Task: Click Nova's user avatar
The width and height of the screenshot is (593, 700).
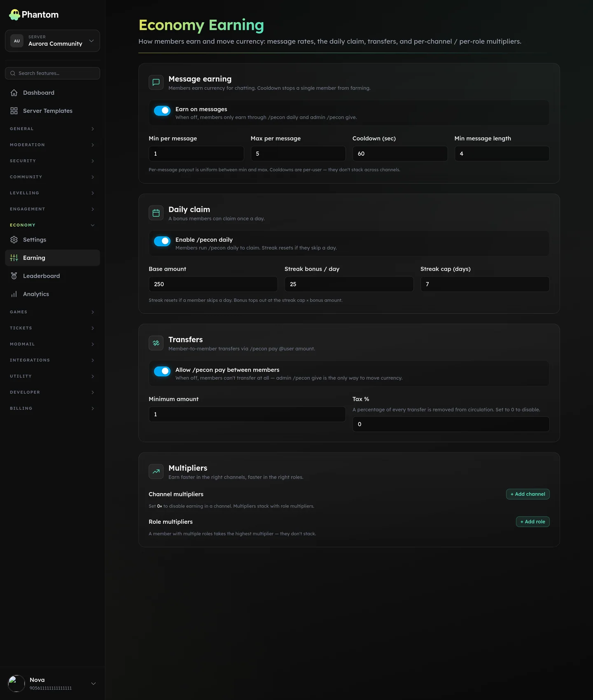Action: point(16,684)
